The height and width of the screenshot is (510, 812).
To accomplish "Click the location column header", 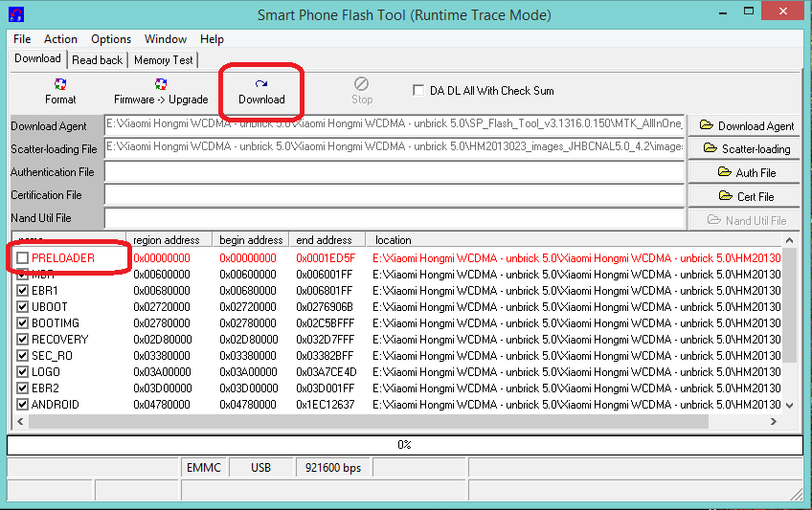I will tap(574, 240).
